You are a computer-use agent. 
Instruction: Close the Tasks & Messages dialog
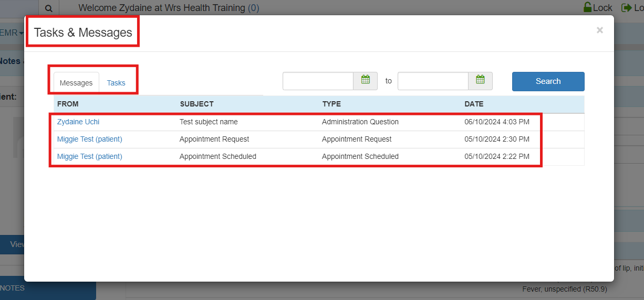pyautogui.click(x=599, y=30)
